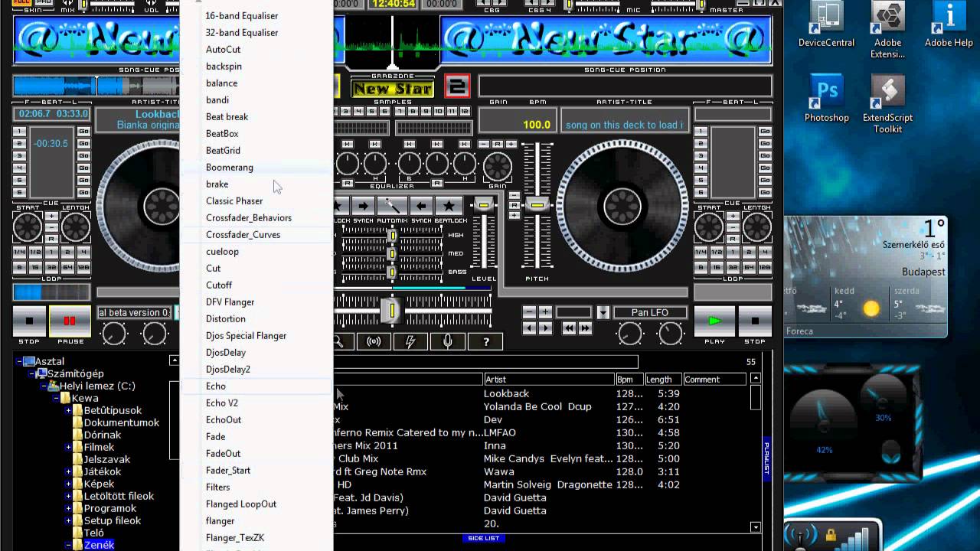
Task: Open help with the question mark icon
Action: [486, 342]
